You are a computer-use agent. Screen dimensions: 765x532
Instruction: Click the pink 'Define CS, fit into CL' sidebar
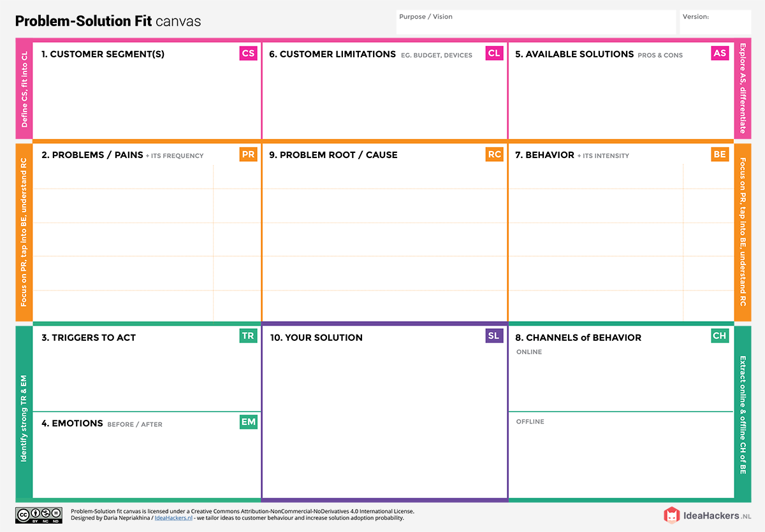[24, 90]
